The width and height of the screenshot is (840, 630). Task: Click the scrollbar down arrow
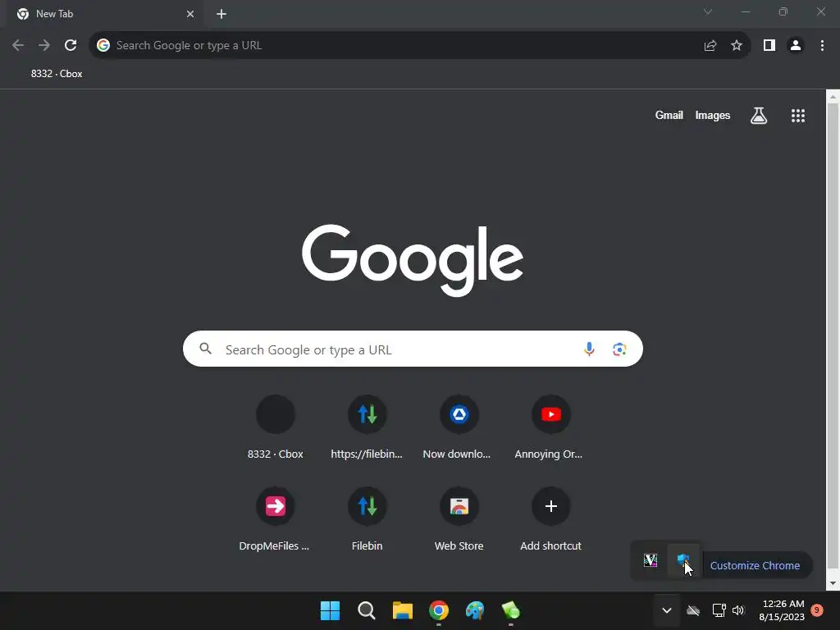point(833,583)
